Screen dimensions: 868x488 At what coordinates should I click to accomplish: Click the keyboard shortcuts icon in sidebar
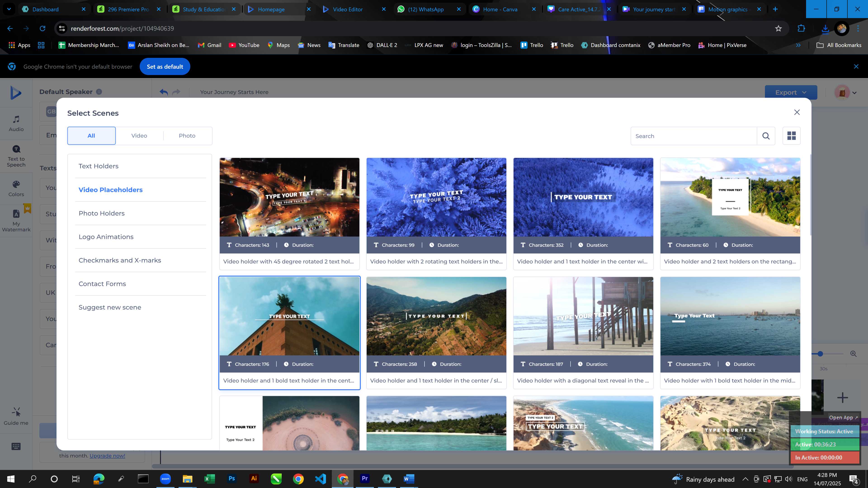16,447
